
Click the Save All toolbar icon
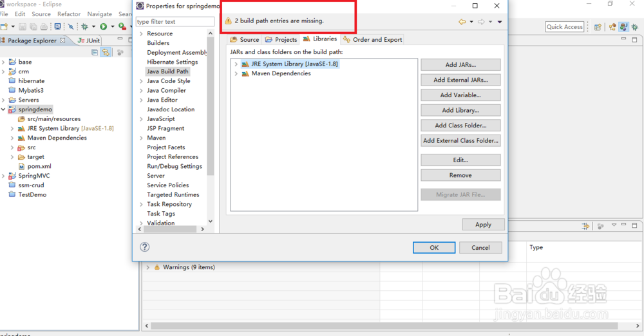click(33, 26)
